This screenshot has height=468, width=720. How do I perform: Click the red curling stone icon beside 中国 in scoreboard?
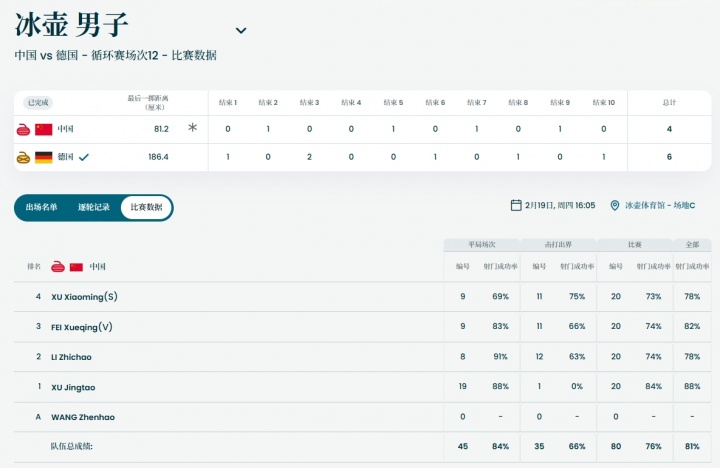point(23,129)
